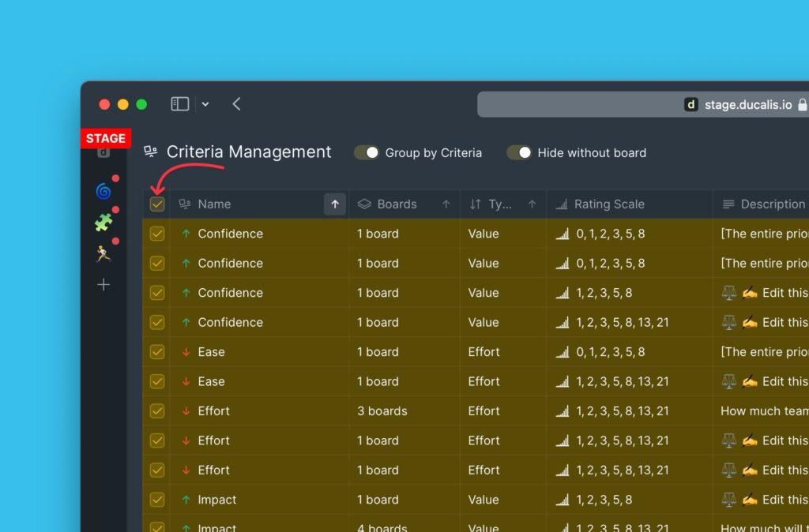809x532 pixels.
Task: Open the dropdown chevron beside sidebar icon
Action: [205, 104]
